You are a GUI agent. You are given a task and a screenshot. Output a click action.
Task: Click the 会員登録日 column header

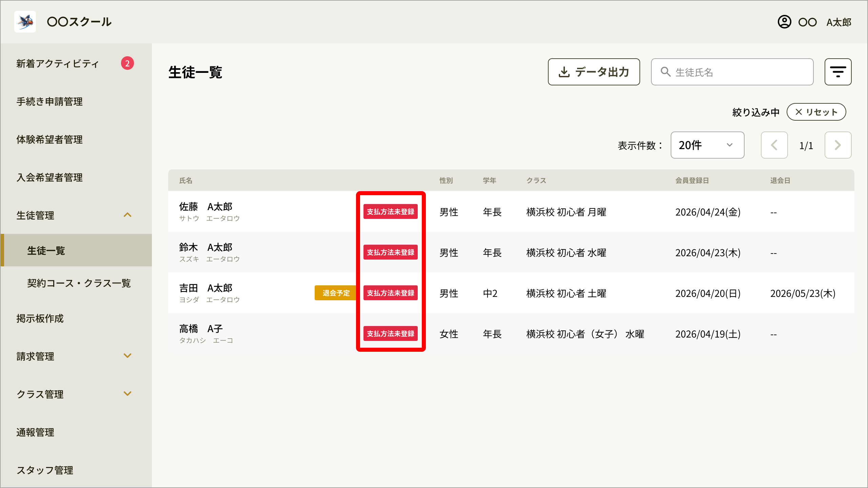click(x=692, y=181)
